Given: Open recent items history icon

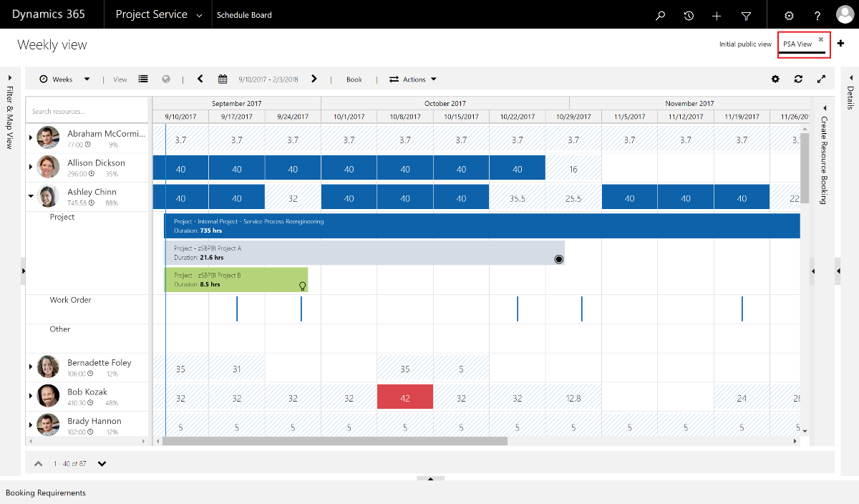Looking at the screenshot, I should (689, 15).
